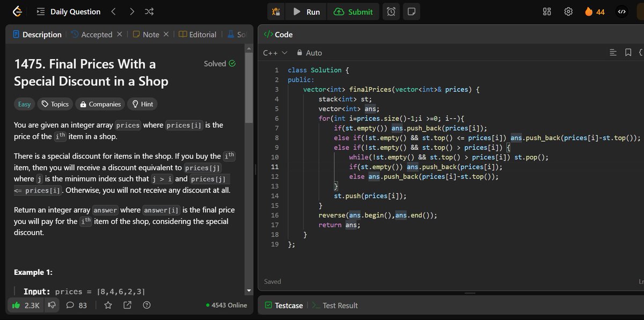Show the Companies tag
Viewport: 644px width, 320px height.
point(100,104)
